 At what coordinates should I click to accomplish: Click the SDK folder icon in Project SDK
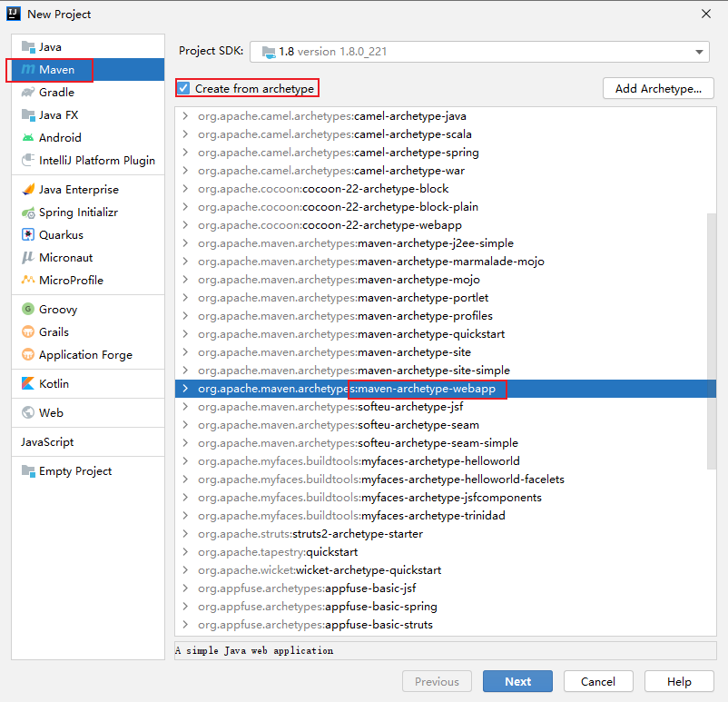coord(269,52)
